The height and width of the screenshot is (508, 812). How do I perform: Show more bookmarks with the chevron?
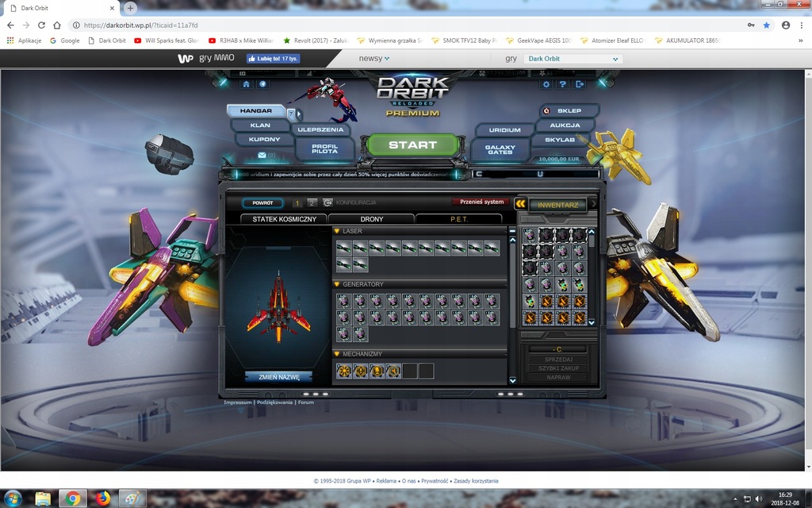click(x=801, y=40)
